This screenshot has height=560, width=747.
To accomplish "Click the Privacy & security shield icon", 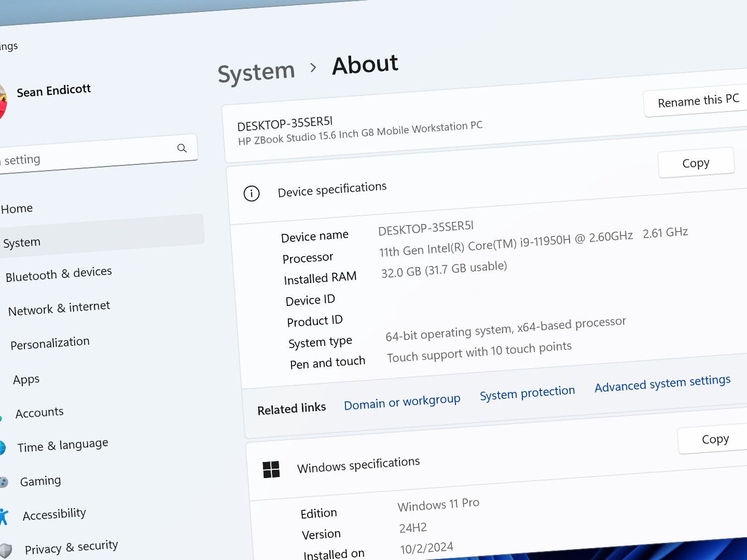I will click(5, 551).
